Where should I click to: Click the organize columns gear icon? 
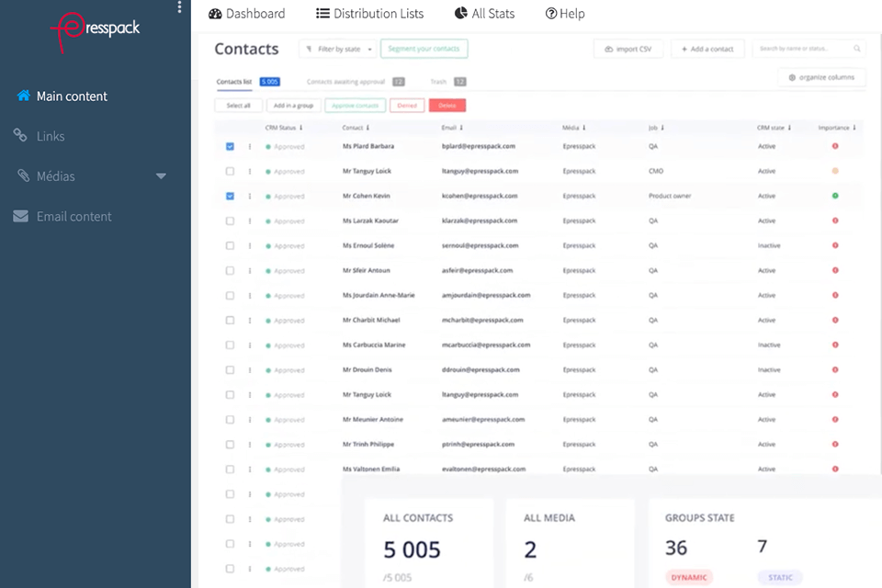tap(792, 78)
